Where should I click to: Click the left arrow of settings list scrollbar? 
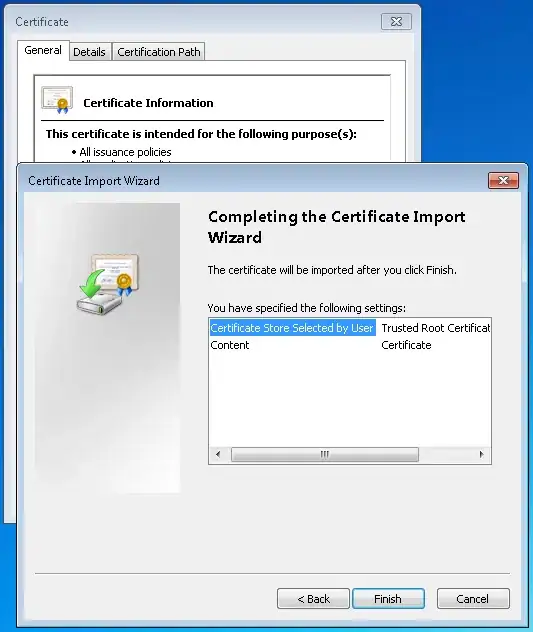click(218, 454)
